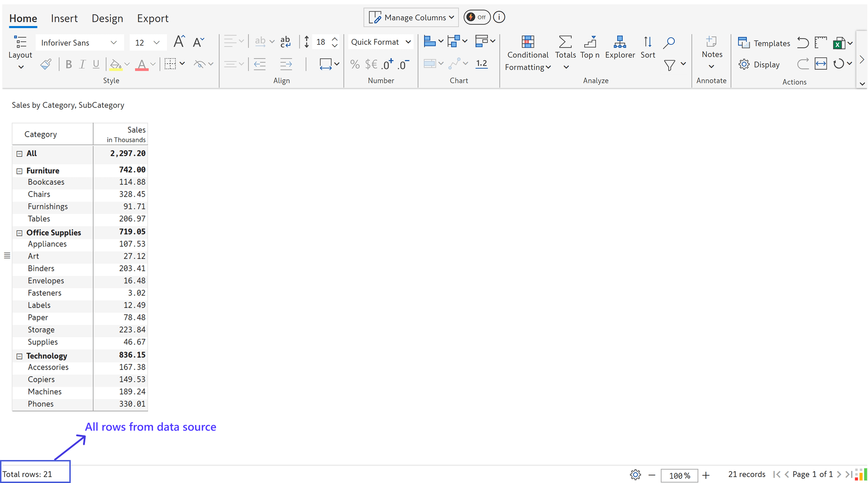Toggle the Off performance switch

[x=476, y=17]
